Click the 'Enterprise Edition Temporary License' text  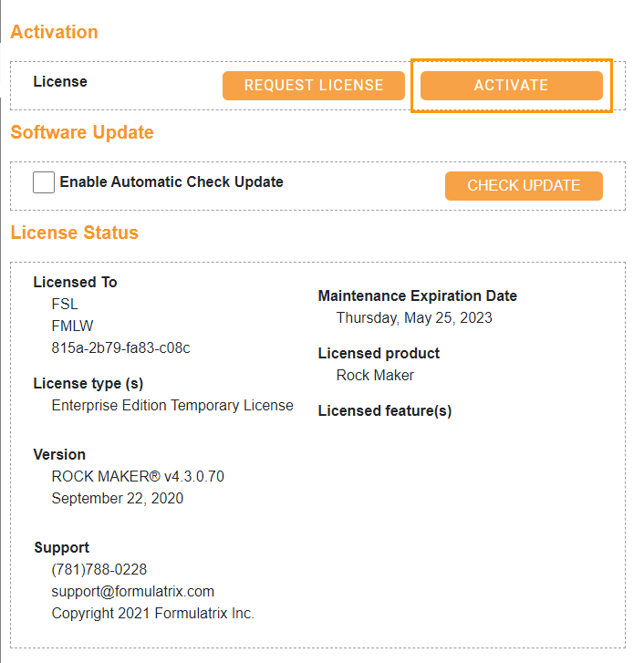point(172,405)
